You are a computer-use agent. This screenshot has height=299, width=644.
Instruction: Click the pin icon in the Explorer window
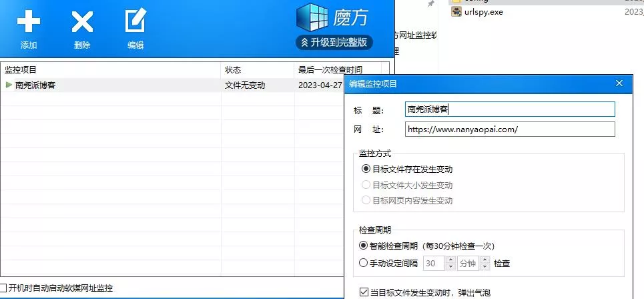[430, 4]
